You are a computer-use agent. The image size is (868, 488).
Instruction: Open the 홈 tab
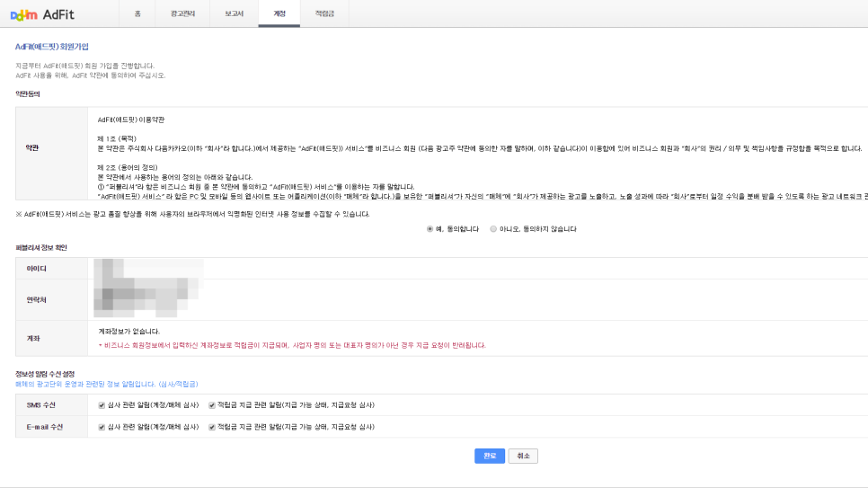coord(137,13)
